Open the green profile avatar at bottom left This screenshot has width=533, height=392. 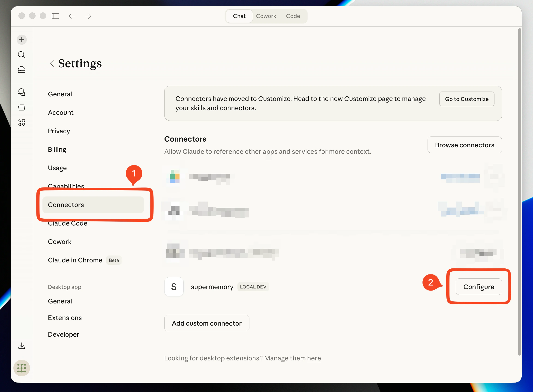pos(22,368)
